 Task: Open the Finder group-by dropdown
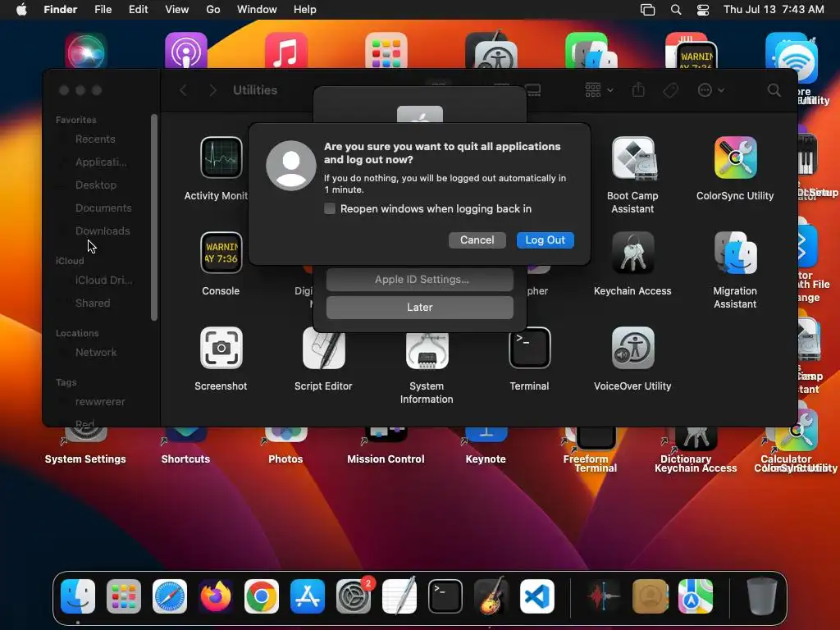[x=598, y=90]
